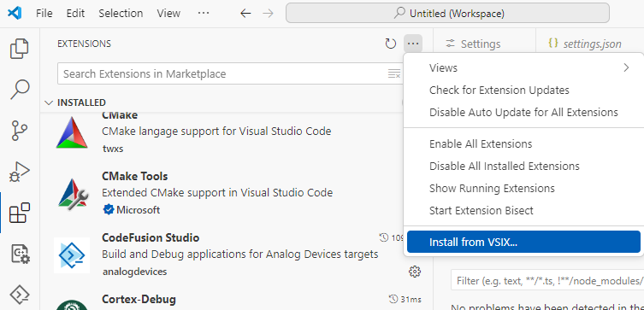Click the Cortex-Debug activation time icon
The image size is (644, 310).
tap(393, 299)
